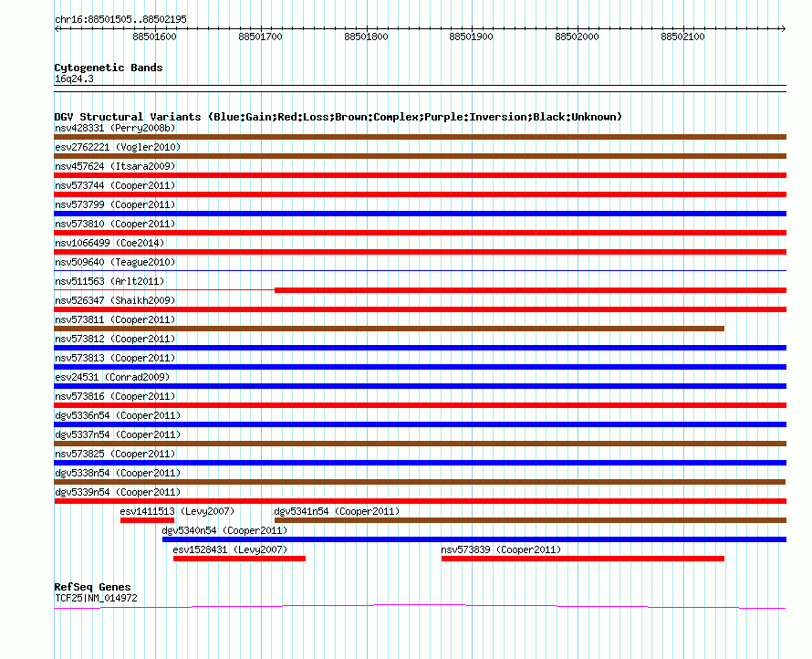Open the RefSeq Genes track title

pyautogui.click(x=92, y=587)
